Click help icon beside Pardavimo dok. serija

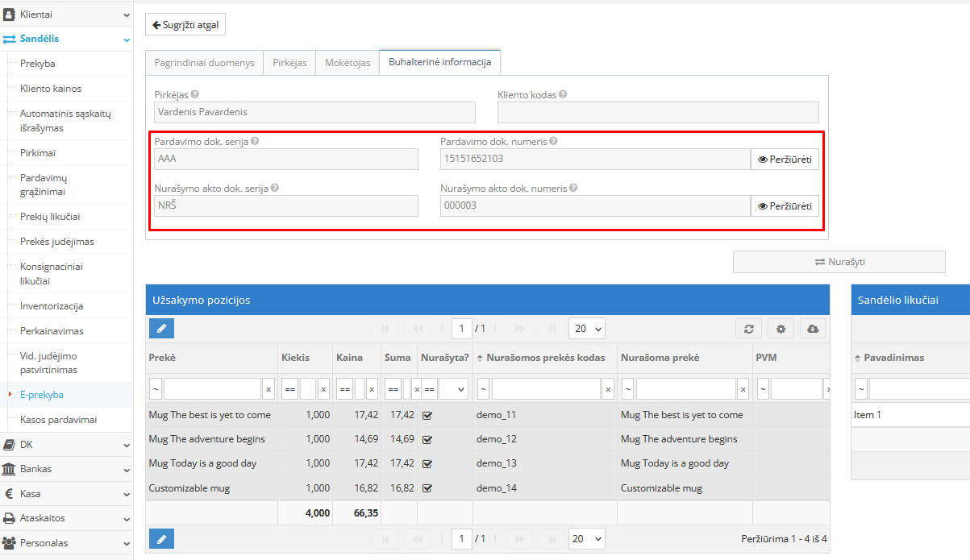(255, 141)
